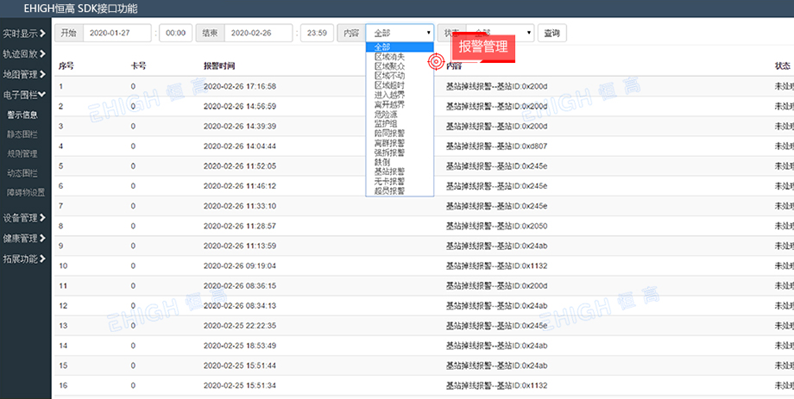The width and height of the screenshot is (794, 399).
Task: Click alarm time 2020-02-26 11:46:12
Action: coord(240,186)
